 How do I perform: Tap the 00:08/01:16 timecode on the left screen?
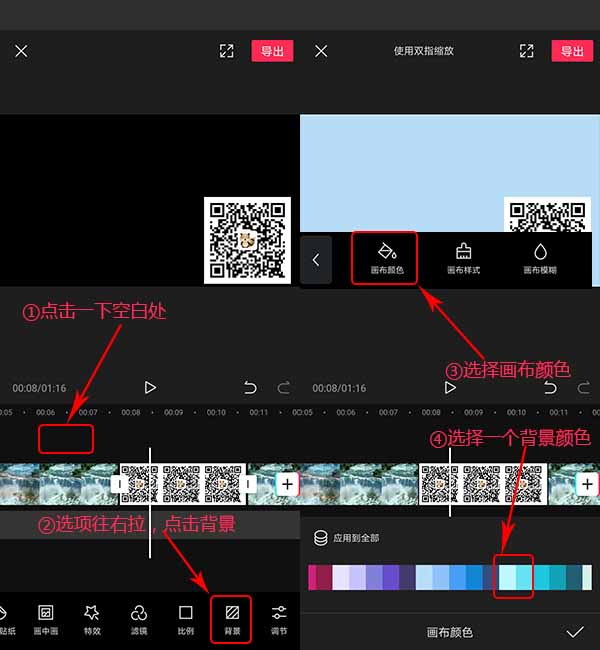click(x=39, y=388)
